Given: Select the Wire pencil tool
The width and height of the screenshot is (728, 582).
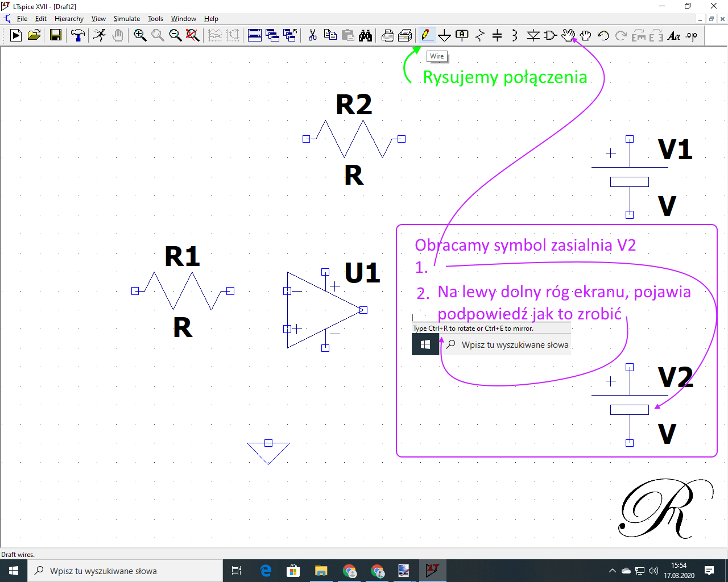Looking at the screenshot, I should click(427, 35).
